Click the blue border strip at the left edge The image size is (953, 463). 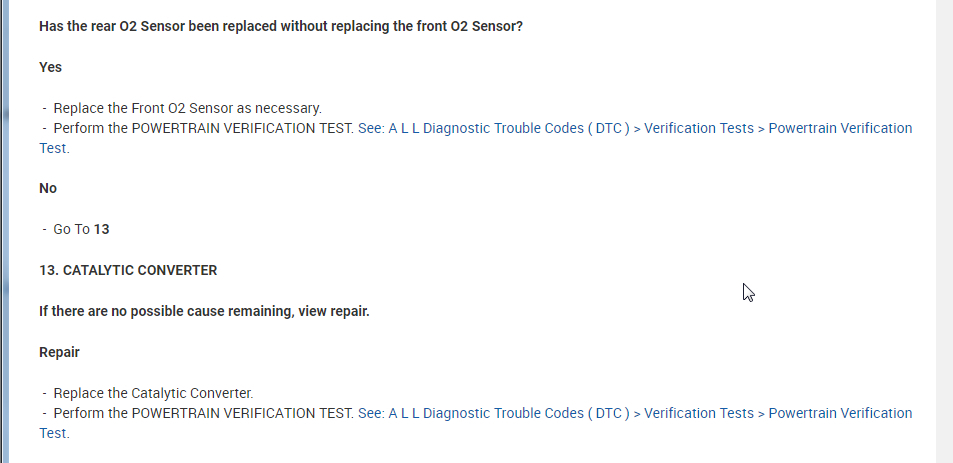click(x=4, y=230)
